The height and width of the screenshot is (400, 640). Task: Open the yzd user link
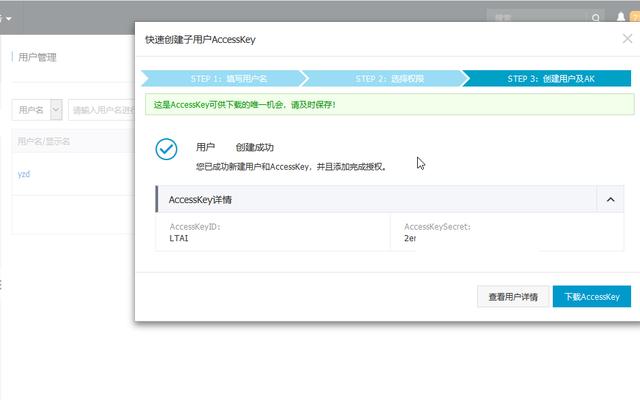coord(25,173)
